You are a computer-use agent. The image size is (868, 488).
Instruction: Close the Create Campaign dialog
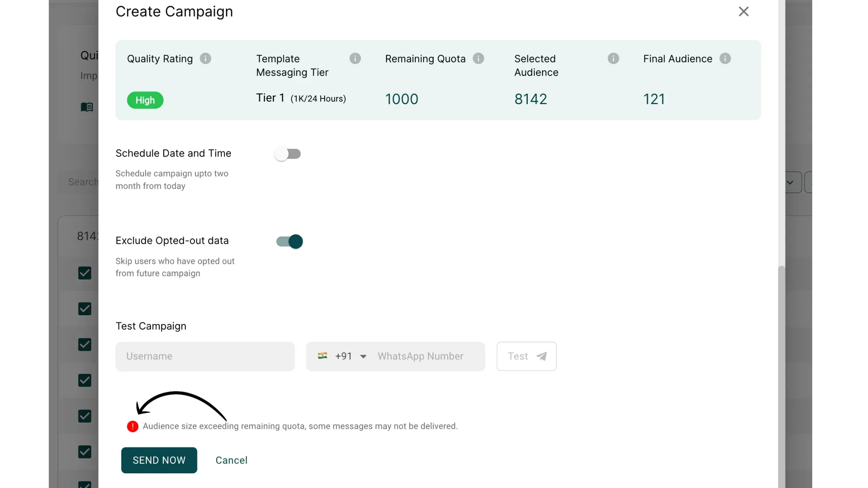[x=743, y=11]
